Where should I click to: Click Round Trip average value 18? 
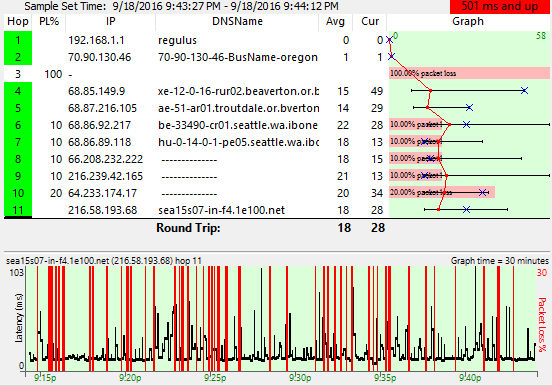(344, 228)
